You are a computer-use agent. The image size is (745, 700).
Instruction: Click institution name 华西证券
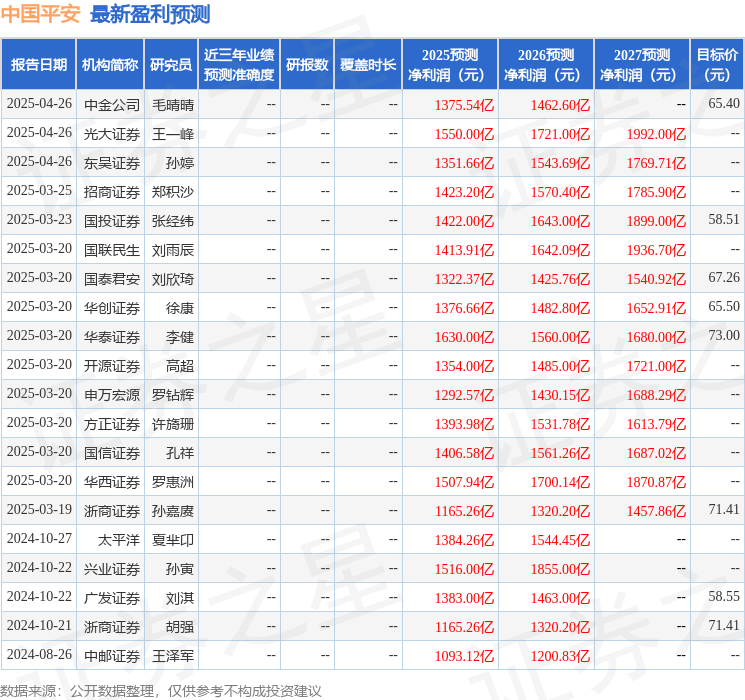(112, 482)
